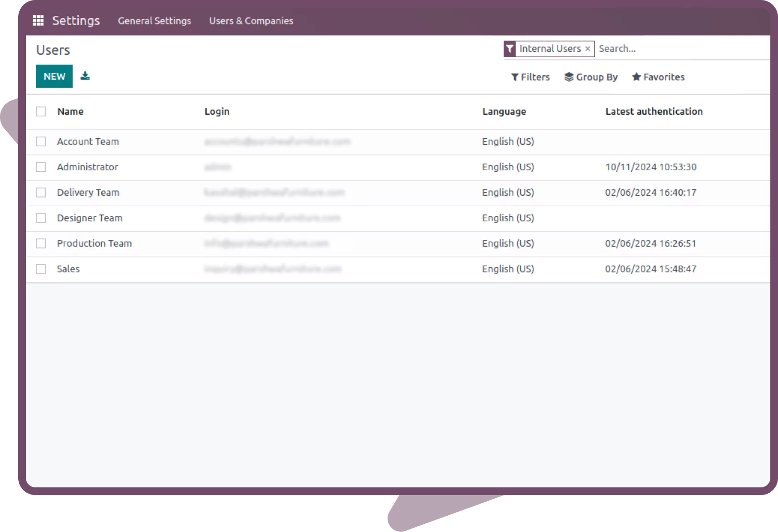This screenshot has height=532, width=778.
Task: Check the Administrator row checkbox
Action: (41, 167)
